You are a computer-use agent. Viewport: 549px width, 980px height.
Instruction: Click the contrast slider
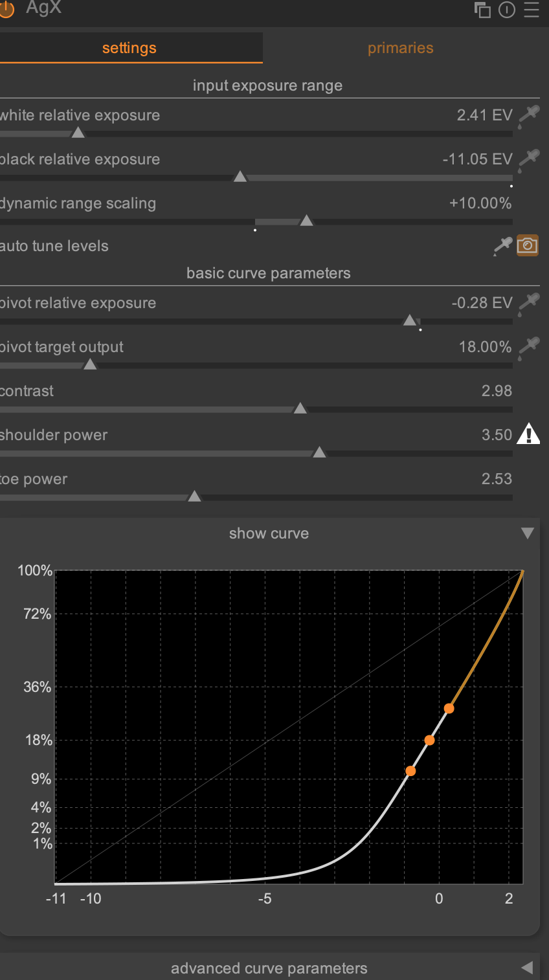[256, 409]
